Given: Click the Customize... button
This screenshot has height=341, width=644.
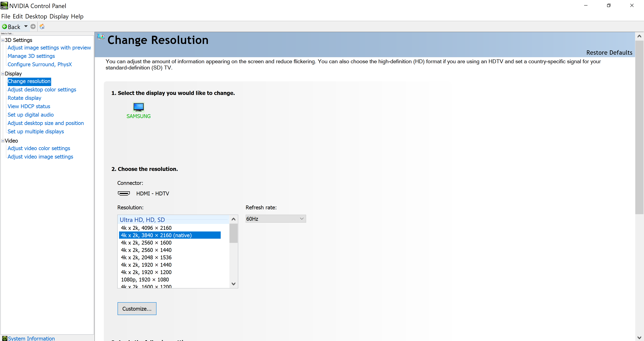Looking at the screenshot, I should 137,308.
